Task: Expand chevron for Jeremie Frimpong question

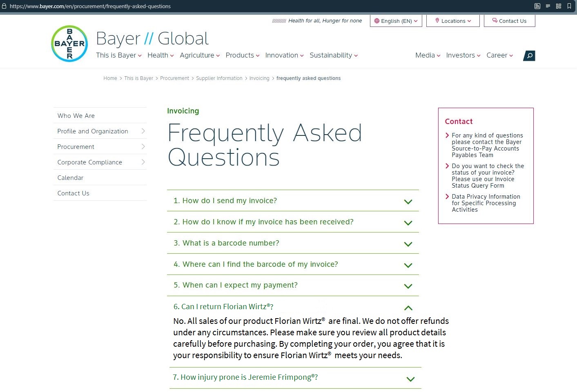Action: coord(411,379)
